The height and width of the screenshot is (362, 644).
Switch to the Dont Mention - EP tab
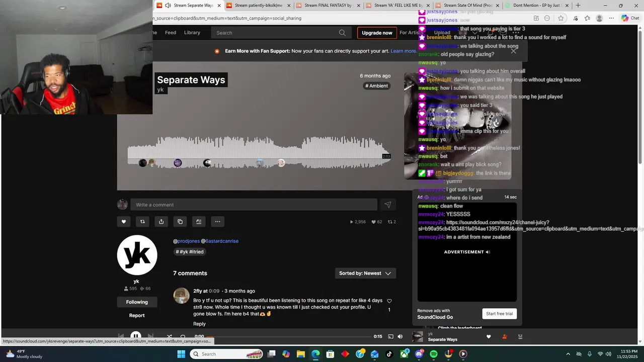(x=537, y=6)
